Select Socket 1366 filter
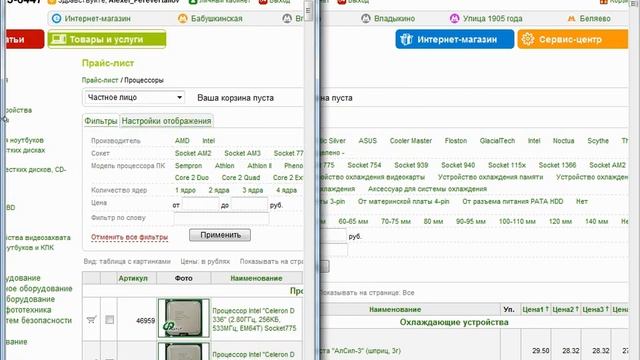This screenshot has width=640, height=360. click(x=557, y=165)
